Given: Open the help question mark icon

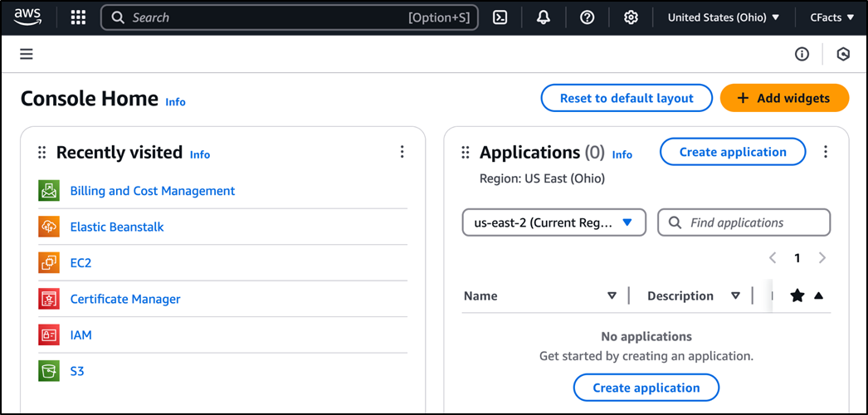Looking at the screenshot, I should click(588, 17).
